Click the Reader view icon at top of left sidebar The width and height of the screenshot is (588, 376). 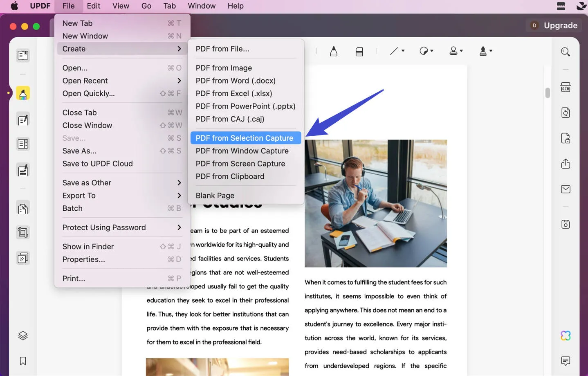(22, 55)
